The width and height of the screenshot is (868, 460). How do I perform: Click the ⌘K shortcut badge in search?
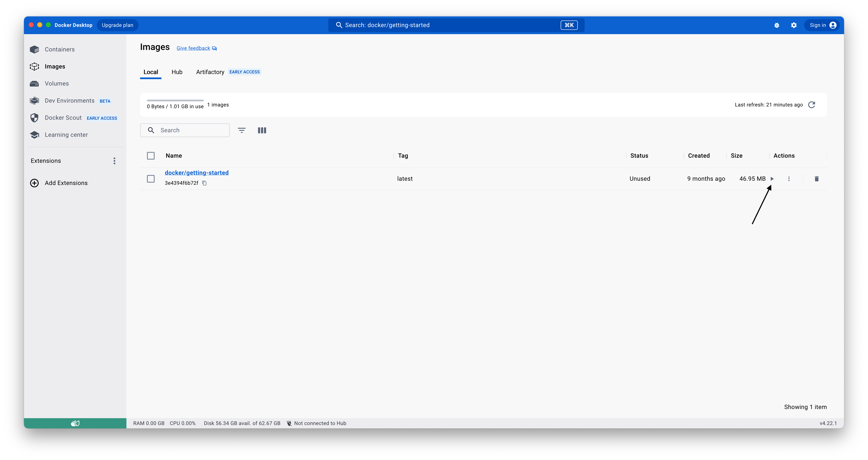pos(569,25)
